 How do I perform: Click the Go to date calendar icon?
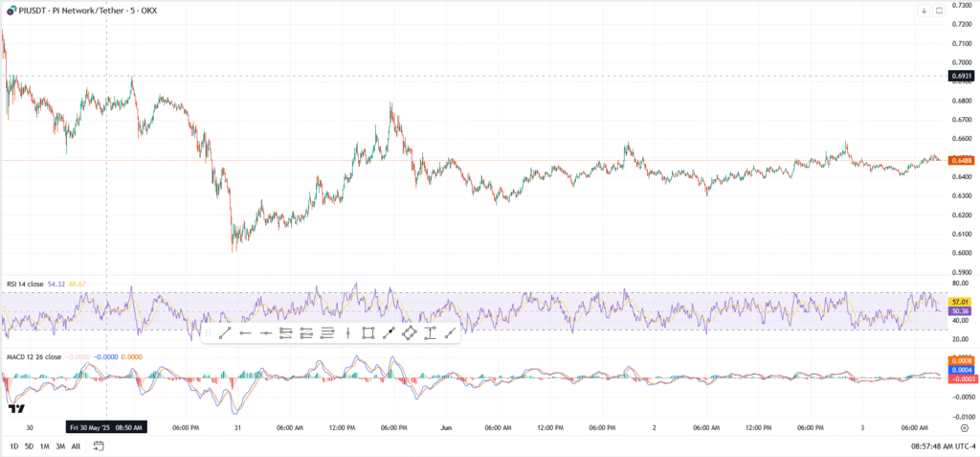pos(99,446)
